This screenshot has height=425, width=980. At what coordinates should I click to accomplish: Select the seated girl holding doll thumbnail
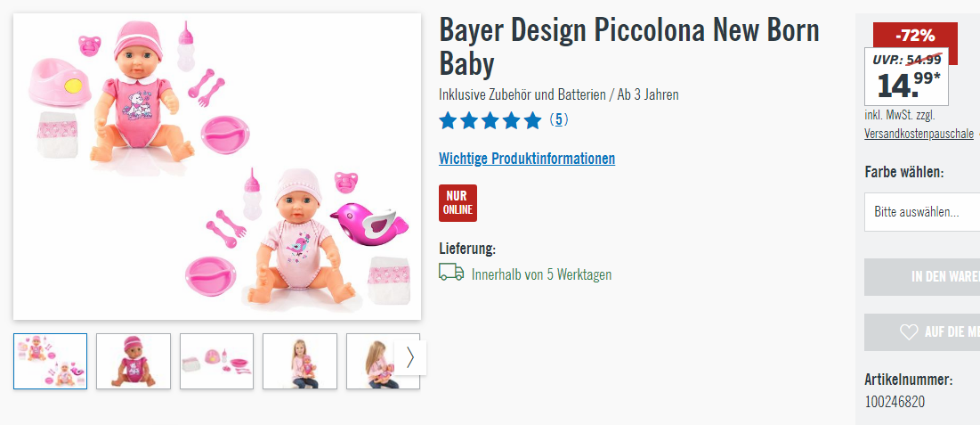300,361
